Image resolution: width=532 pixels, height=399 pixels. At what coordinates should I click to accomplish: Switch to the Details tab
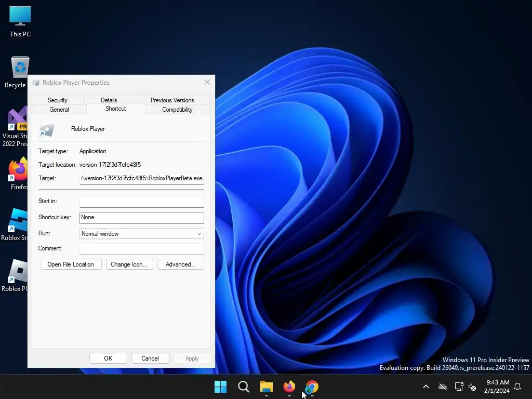point(109,100)
